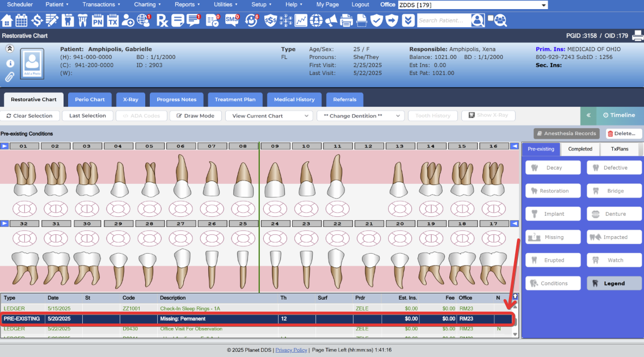Open the Setup menu
644x357 pixels.
pyautogui.click(x=261, y=5)
